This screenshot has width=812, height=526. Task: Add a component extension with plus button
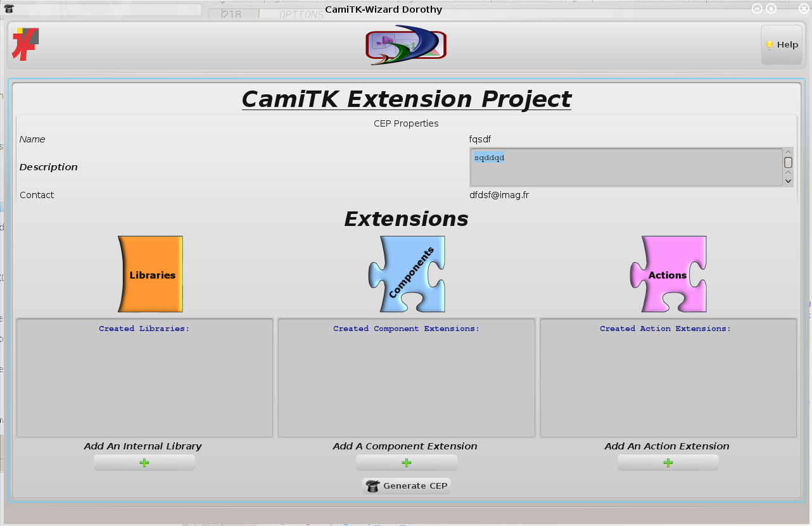(406, 463)
